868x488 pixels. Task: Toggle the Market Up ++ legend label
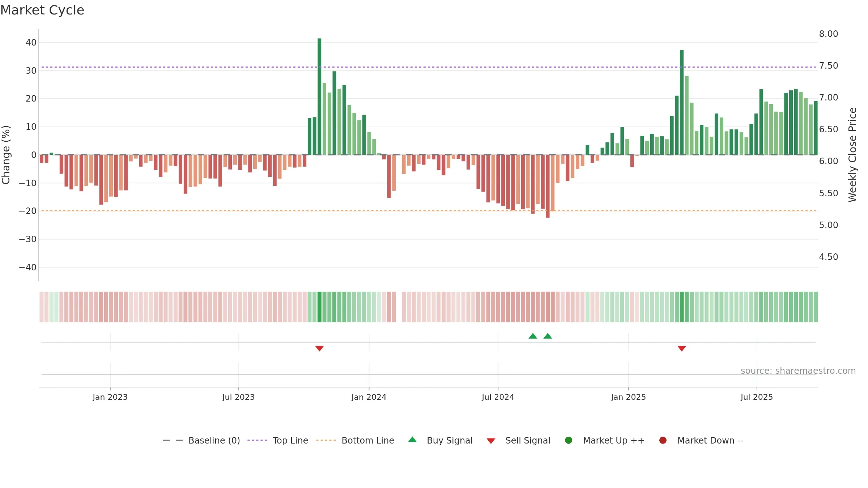tap(614, 440)
